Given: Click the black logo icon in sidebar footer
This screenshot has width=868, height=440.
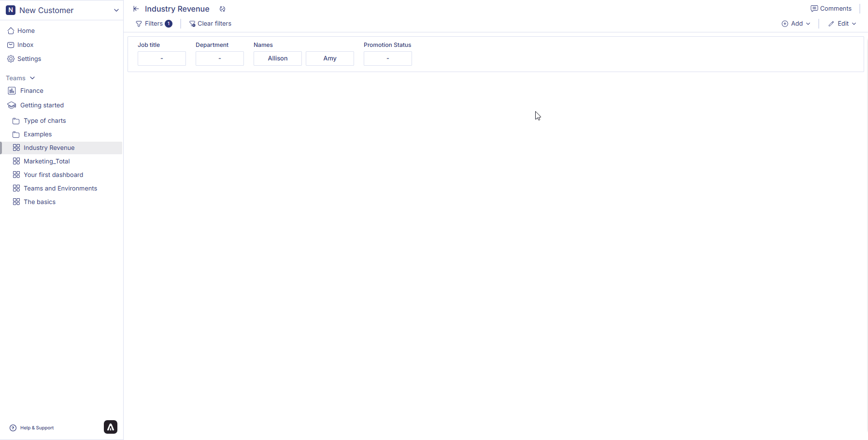Looking at the screenshot, I should [111, 427].
